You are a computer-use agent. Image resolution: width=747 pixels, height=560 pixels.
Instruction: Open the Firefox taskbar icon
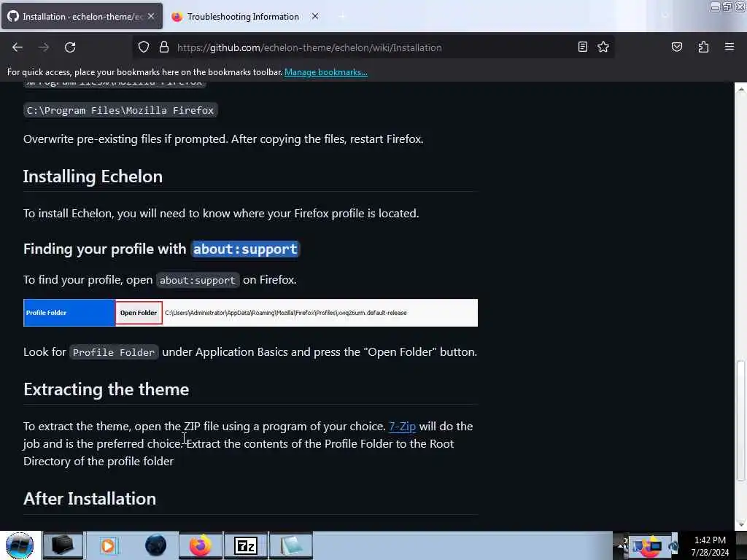pyautogui.click(x=201, y=545)
